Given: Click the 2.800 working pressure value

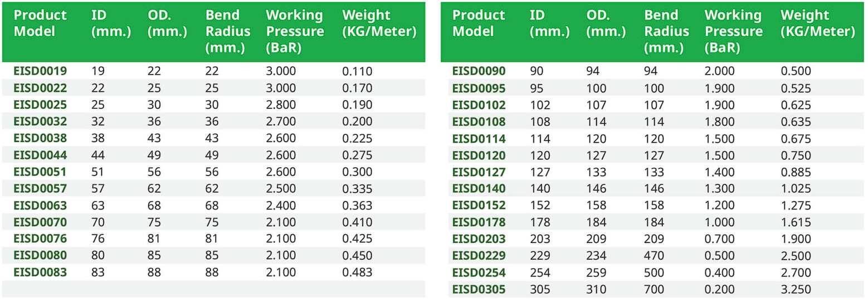Looking at the screenshot, I should (x=281, y=105).
